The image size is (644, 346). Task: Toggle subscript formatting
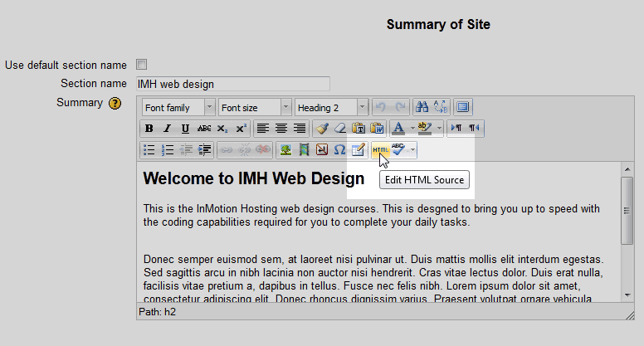click(x=222, y=129)
